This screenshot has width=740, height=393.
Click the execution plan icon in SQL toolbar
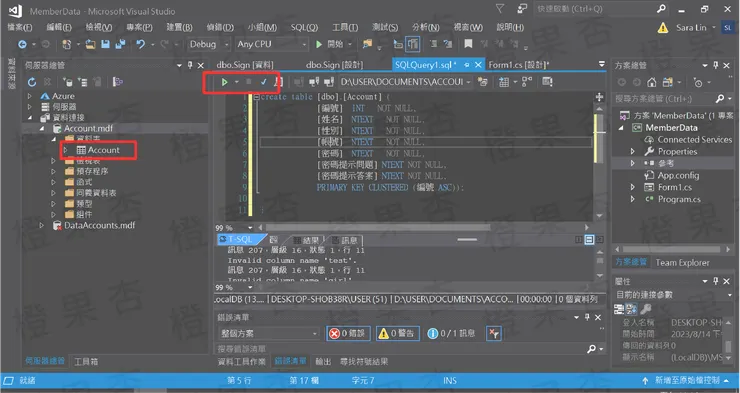pos(527,82)
